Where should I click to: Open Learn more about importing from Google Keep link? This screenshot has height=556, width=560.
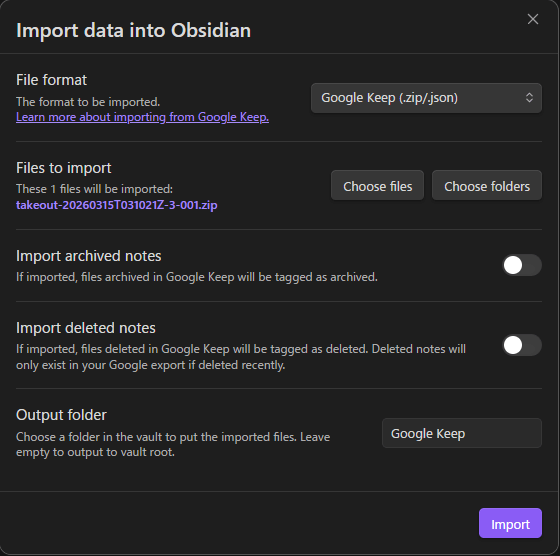pos(142,117)
